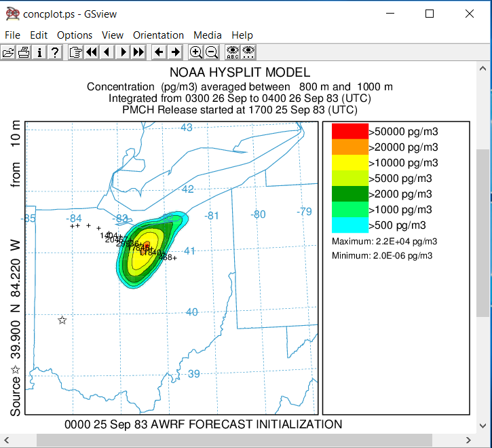Go to the previous page arrow
492x448 pixels.
(x=107, y=52)
